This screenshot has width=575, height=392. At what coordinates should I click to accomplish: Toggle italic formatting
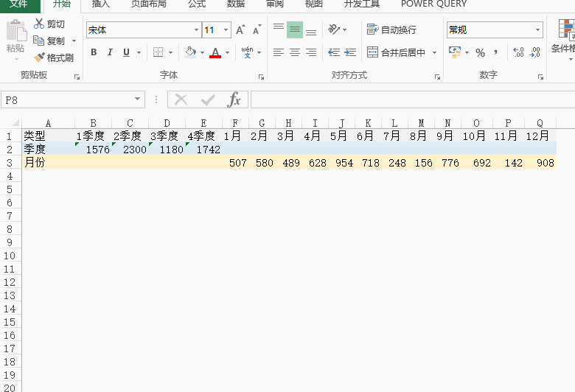pyautogui.click(x=110, y=52)
